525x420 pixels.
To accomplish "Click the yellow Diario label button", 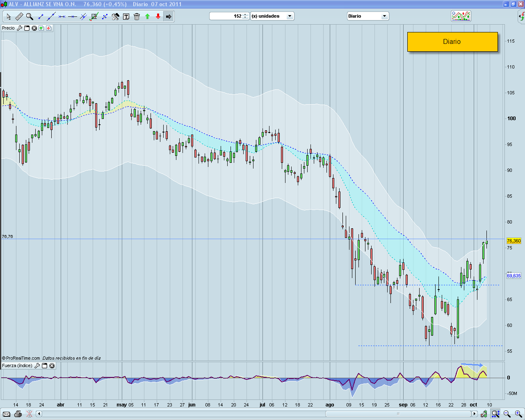I will coord(452,42).
